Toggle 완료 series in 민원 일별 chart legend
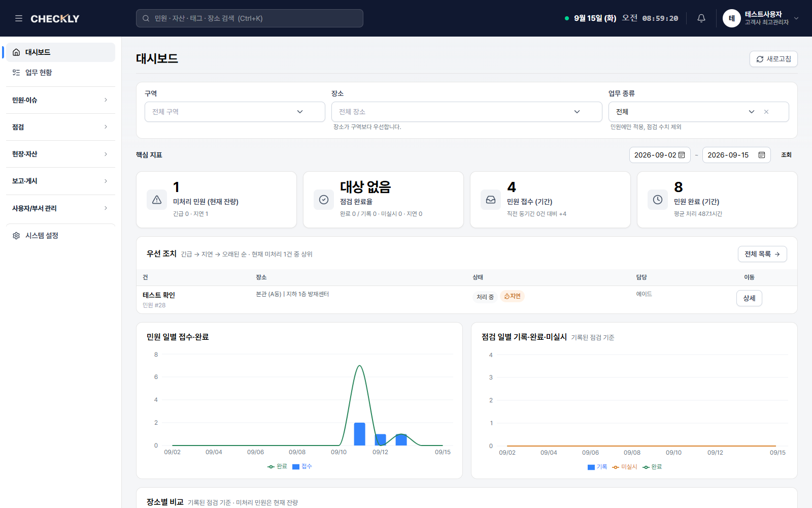The height and width of the screenshot is (508, 812). coord(277,466)
